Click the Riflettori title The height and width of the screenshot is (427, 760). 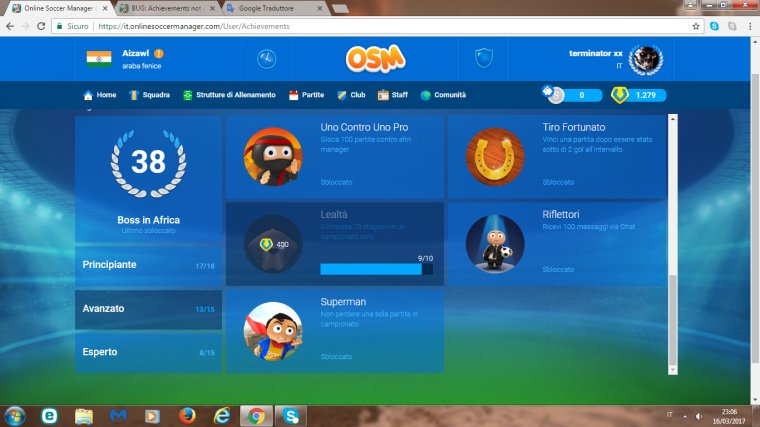click(561, 215)
